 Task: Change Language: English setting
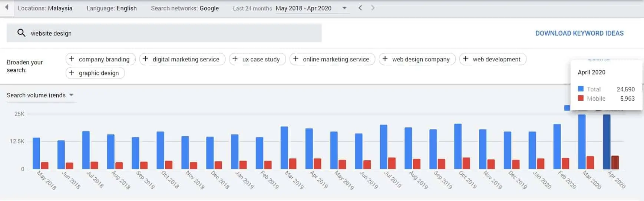[x=112, y=8]
